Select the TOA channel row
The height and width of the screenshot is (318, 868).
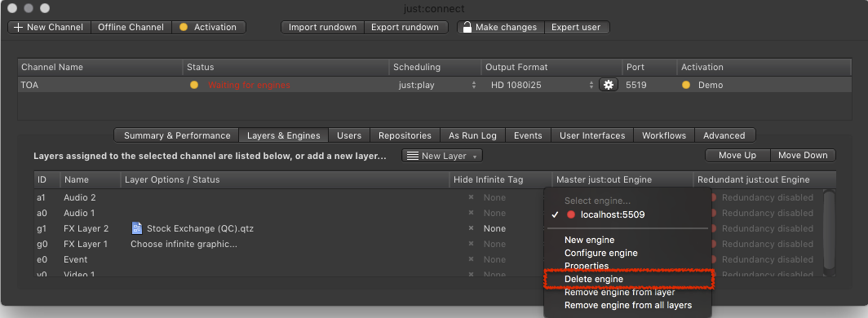click(435, 85)
